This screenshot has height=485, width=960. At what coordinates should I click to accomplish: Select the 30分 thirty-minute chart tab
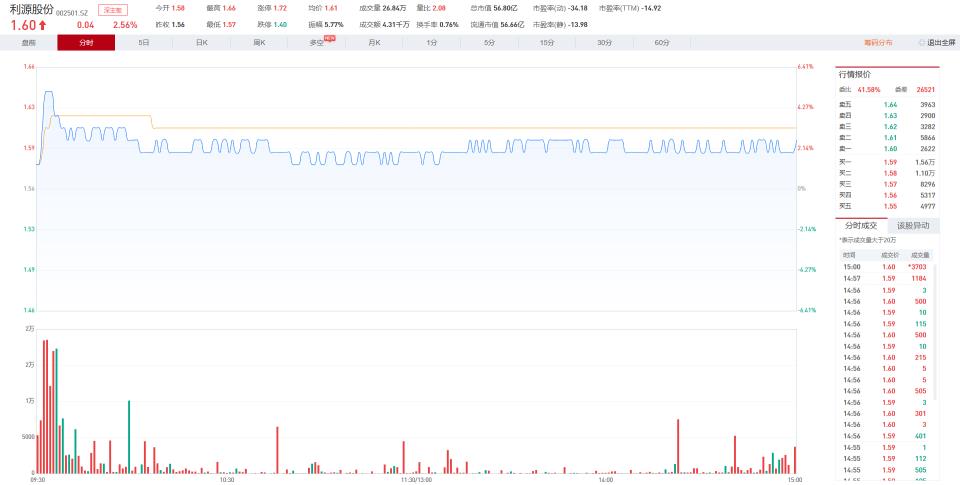tap(604, 43)
